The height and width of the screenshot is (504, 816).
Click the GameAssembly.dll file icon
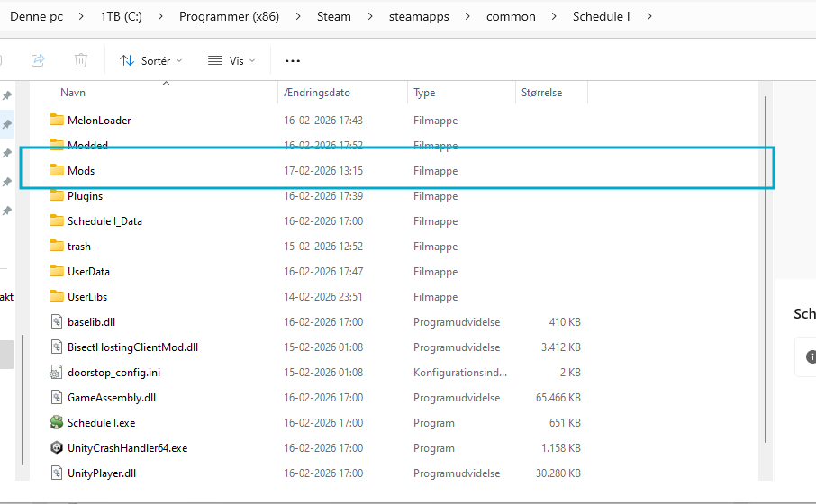click(57, 398)
